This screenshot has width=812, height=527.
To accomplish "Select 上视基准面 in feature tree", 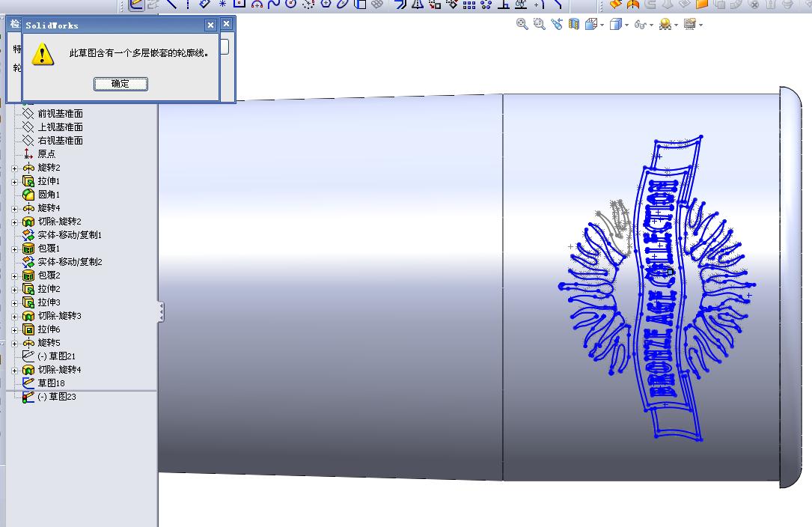I will tap(60, 127).
